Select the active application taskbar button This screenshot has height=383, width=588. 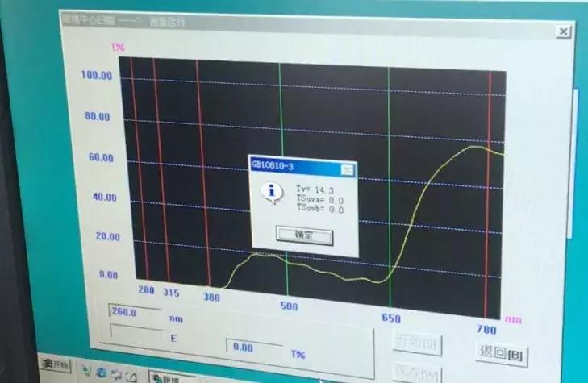tap(173, 377)
